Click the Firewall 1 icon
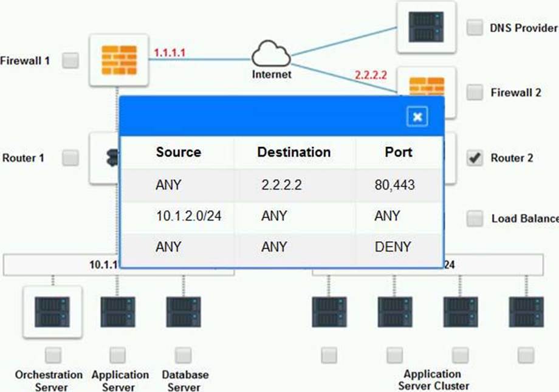This screenshot has height=392, width=559. coord(118,60)
